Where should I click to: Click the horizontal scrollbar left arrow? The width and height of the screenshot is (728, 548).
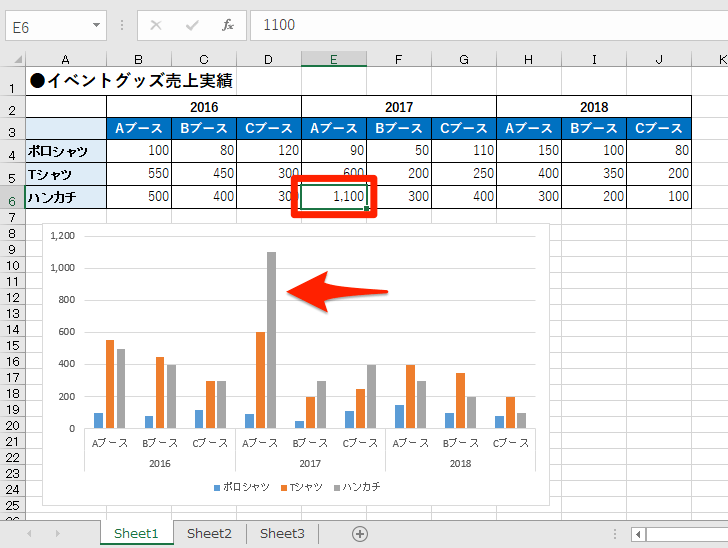(x=638, y=535)
